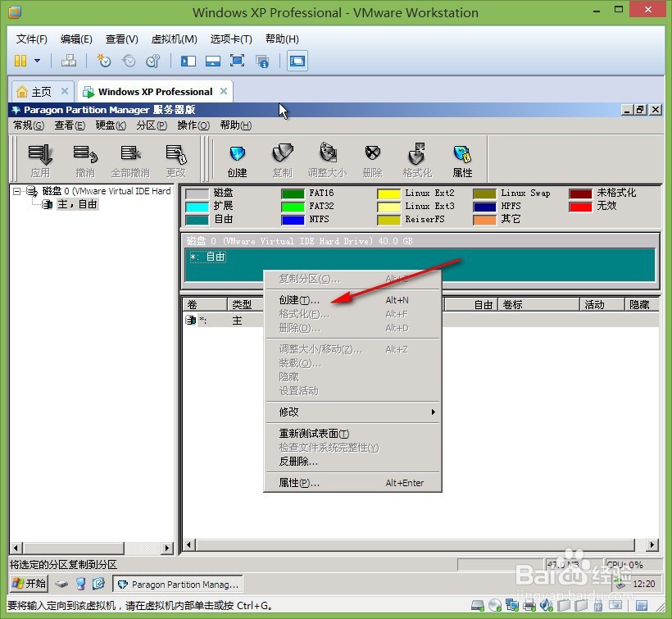Collapse the 磁盘 0 tree node

click(x=16, y=191)
